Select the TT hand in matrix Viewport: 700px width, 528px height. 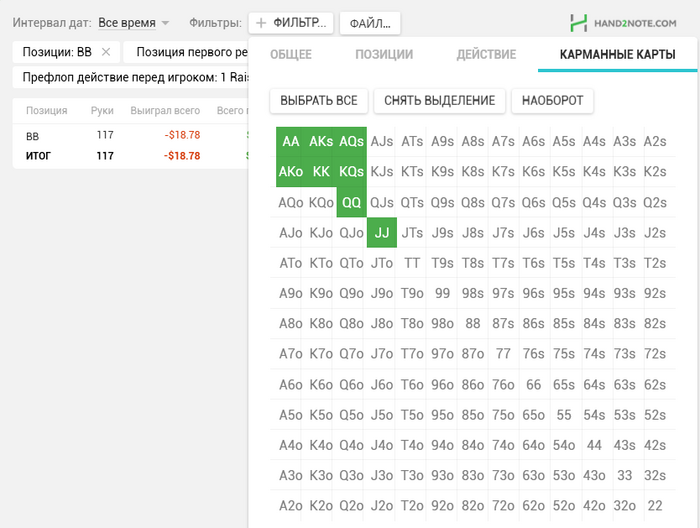coord(412,263)
